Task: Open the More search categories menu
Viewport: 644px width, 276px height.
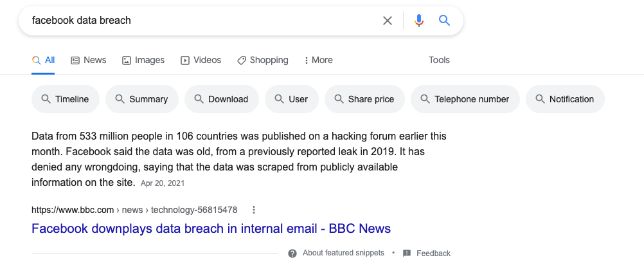Action: 319,60
